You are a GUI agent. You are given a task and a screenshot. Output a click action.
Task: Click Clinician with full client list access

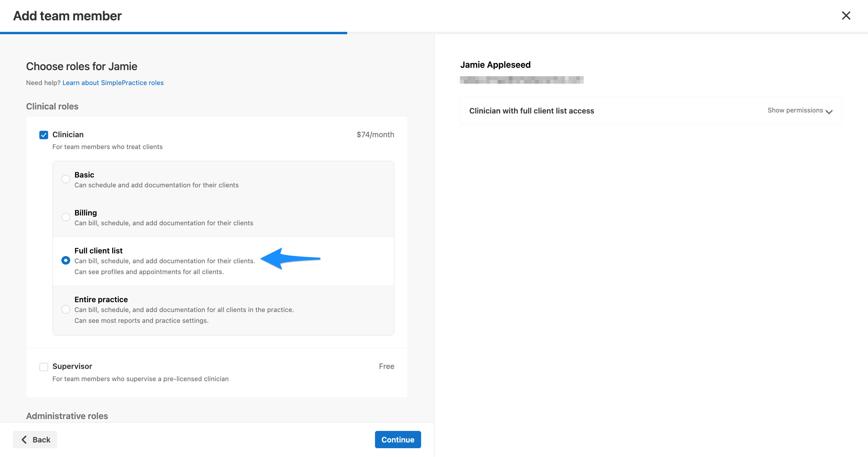tap(532, 111)
